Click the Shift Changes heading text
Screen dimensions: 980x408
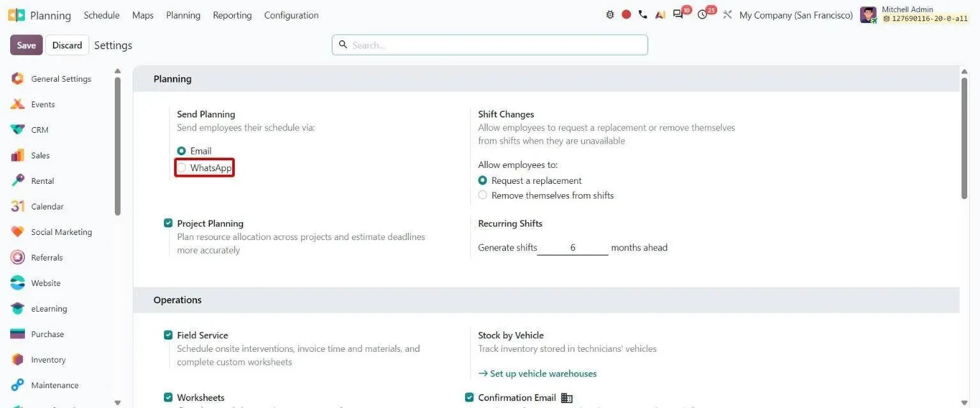click(x=506, y=114)
